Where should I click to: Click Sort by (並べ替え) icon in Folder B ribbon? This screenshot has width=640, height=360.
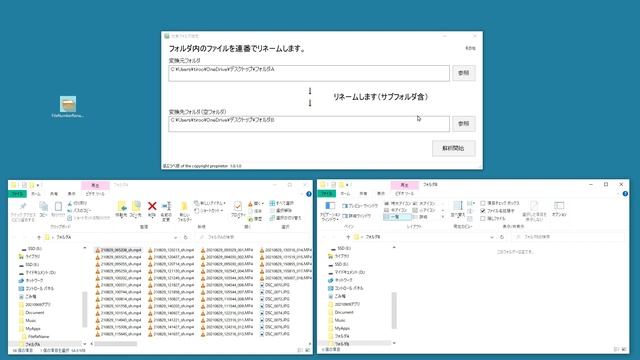tap(458, 206)
